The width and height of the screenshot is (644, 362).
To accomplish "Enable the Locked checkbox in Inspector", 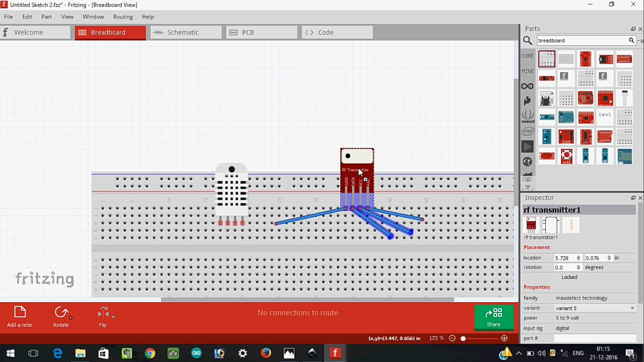I will click(557, 277).
